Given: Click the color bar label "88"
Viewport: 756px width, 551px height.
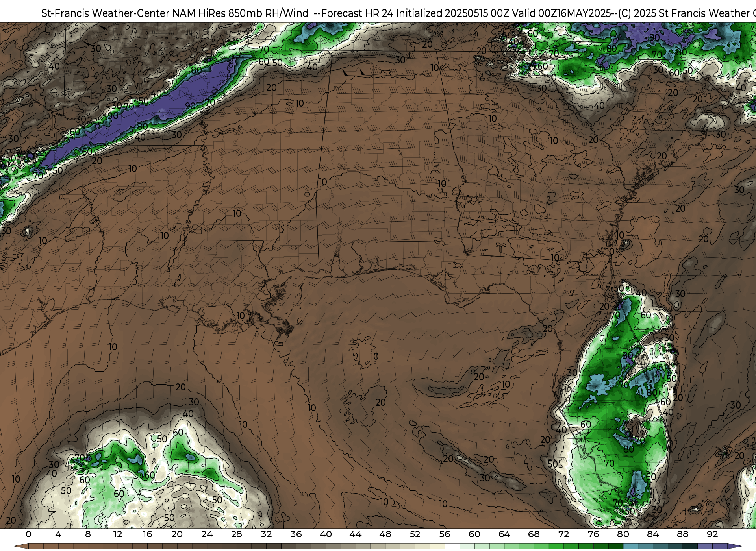Looking at the screenshot, I should pos(683,534).
